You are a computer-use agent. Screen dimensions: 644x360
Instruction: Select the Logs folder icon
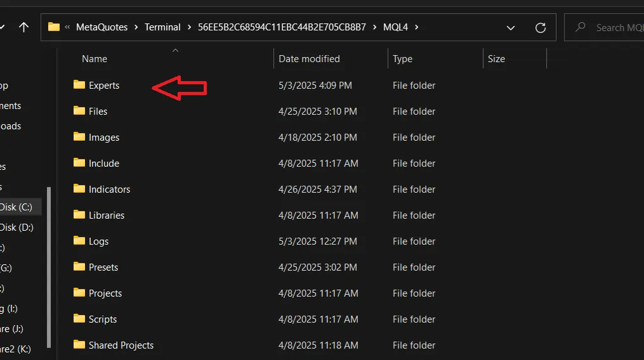pyautogui.click(x=79, y=241)
